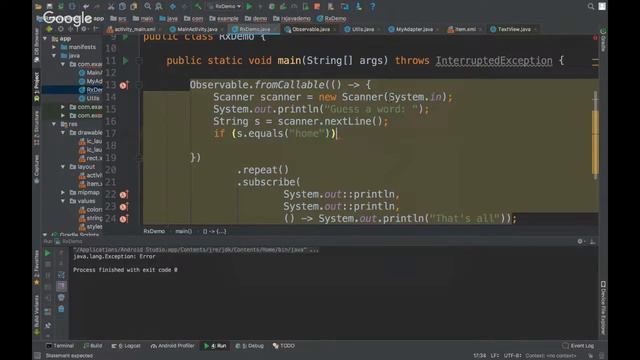
Task: Open the RxDemo run configuration dropdown
Action: click(x=225, y=7)
